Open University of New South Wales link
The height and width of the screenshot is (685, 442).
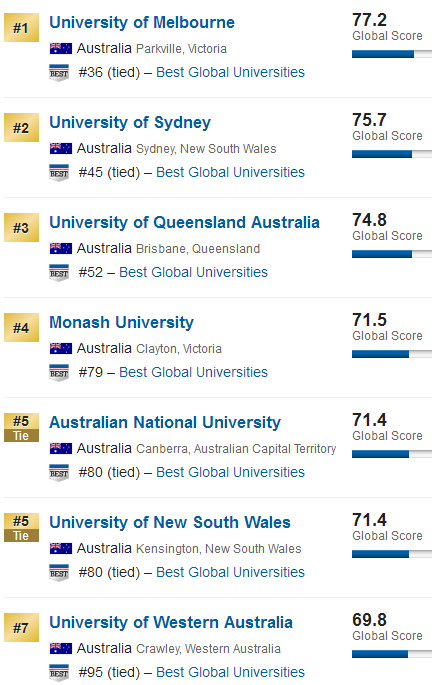pos(170,523)
